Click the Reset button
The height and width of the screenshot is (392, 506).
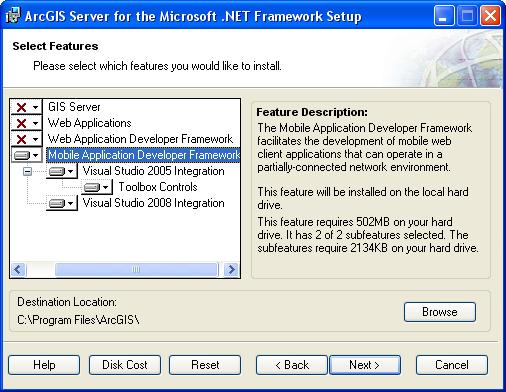point(205,365)
